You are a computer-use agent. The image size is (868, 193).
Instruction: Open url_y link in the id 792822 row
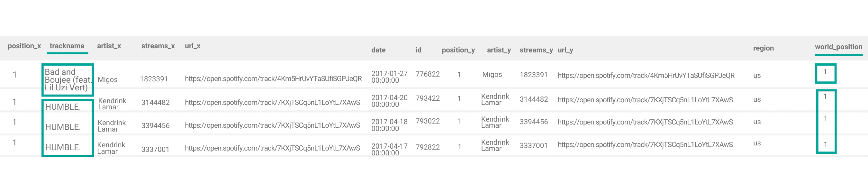[645, 144]
